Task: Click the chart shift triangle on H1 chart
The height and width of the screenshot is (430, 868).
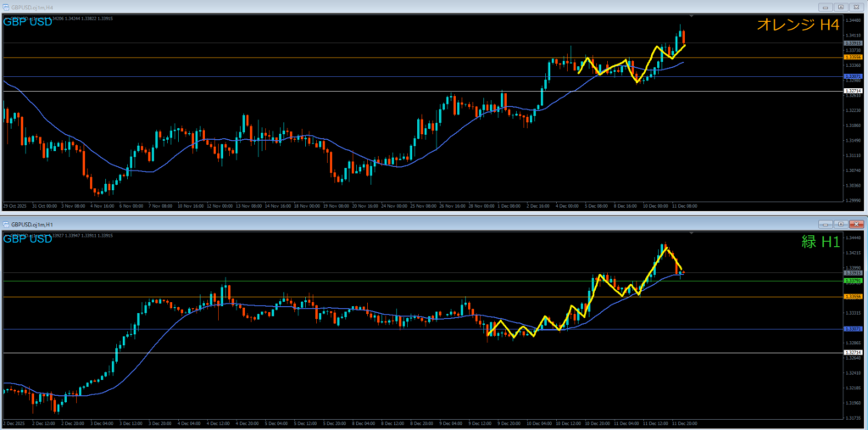Action: pos(693,232)
